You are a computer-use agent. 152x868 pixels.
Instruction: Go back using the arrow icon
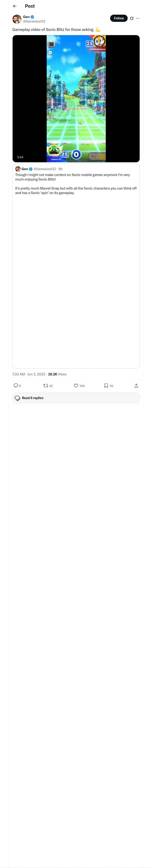coord(14,6)
